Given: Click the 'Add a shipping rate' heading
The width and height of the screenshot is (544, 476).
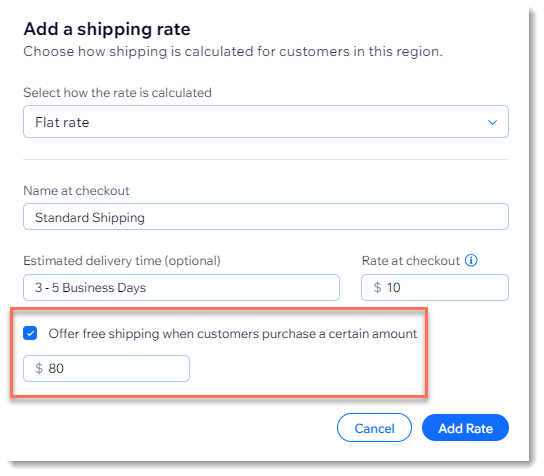Looking at the screenshot, I should pos(107,29).
